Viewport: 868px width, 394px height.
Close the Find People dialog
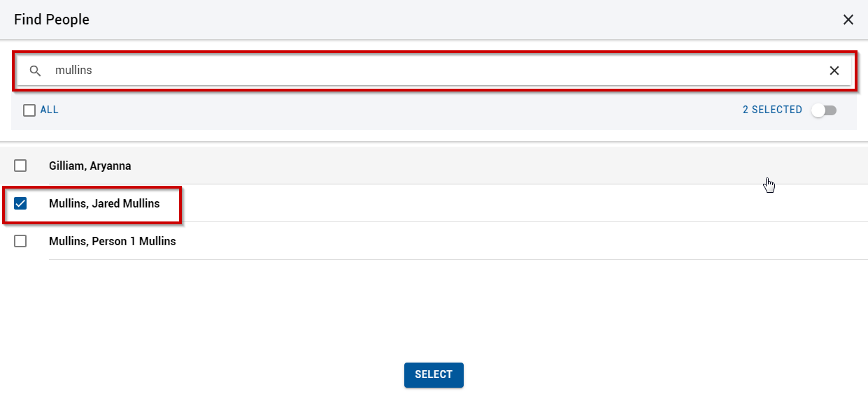pos(848,20)
